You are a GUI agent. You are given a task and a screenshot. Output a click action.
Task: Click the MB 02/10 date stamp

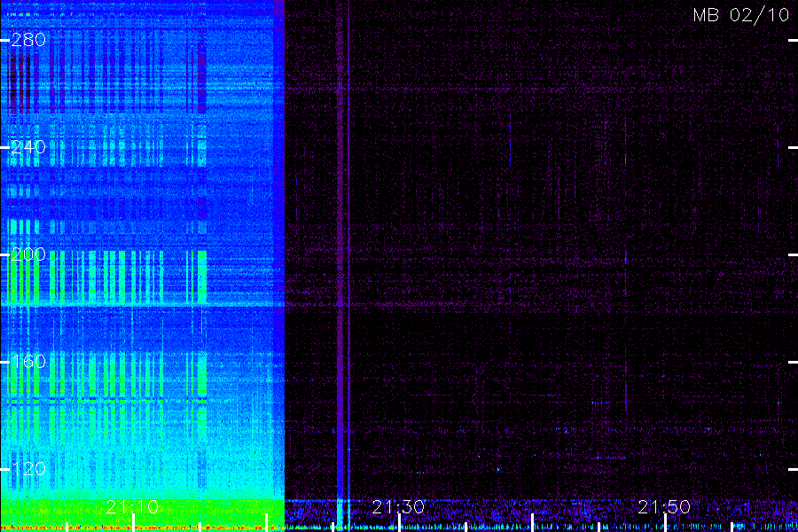pos(741,15)
